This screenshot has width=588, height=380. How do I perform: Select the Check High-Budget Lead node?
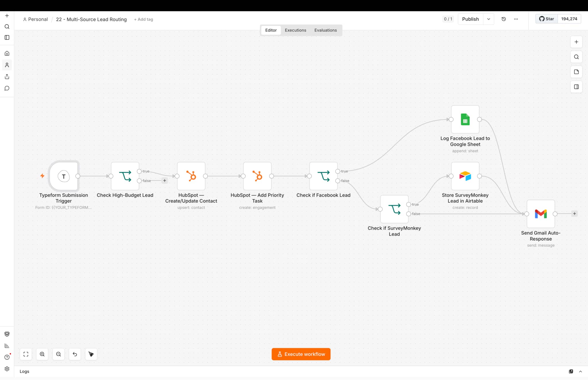coord(125,176)
